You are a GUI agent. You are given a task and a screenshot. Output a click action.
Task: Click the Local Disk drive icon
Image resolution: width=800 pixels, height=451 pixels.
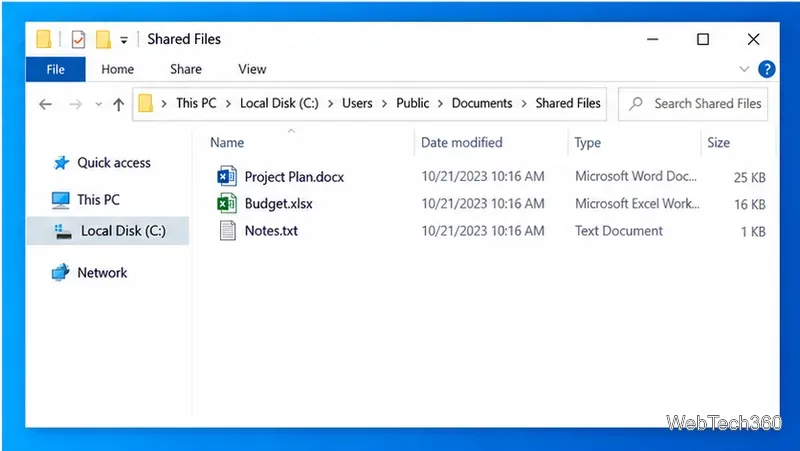pyautogui.click(x=63, y=232)
